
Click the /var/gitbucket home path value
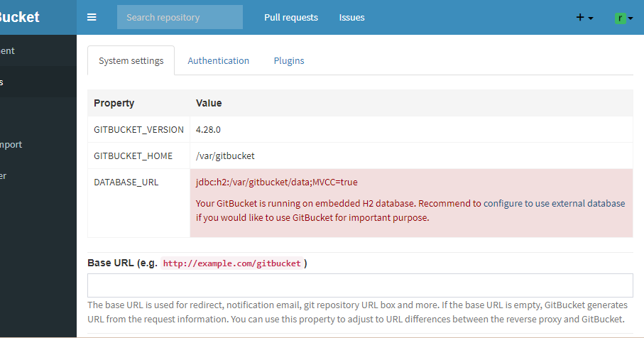coord(225,156)
